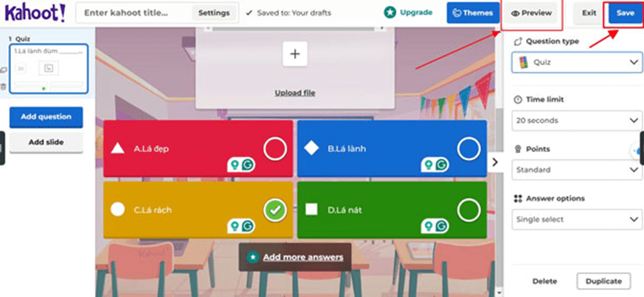Click the colorful Quiz type icon
The image size is (644, 297).
tap(523, 62)
